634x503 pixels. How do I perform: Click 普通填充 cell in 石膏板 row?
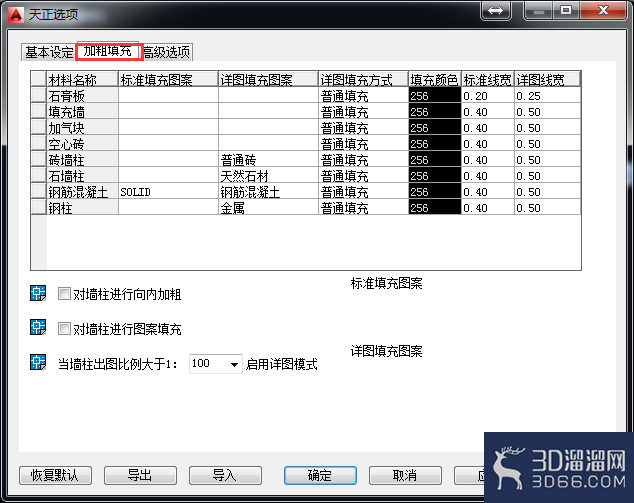point(363,96)
